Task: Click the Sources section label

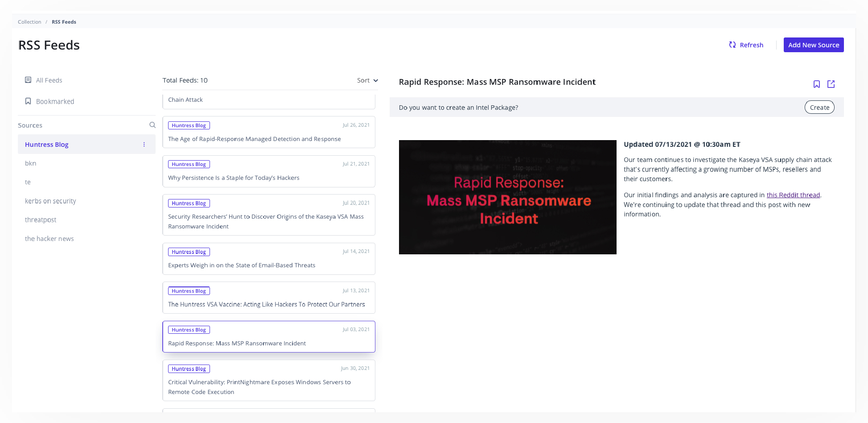Action: click(30, 125)
